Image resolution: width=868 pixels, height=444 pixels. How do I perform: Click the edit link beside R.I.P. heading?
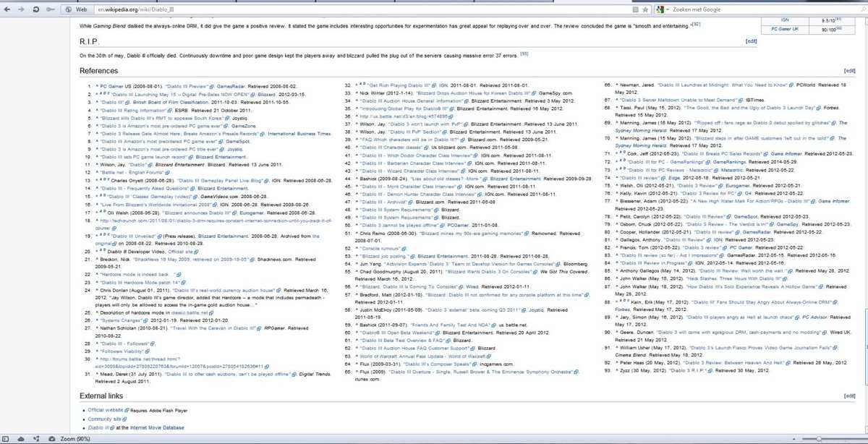751,41
